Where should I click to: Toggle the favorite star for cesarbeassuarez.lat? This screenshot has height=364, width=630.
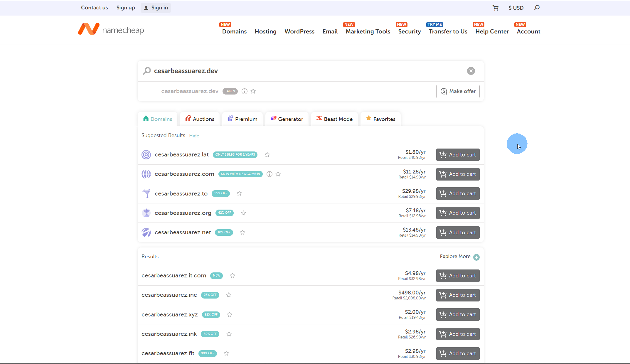(267, 155)
